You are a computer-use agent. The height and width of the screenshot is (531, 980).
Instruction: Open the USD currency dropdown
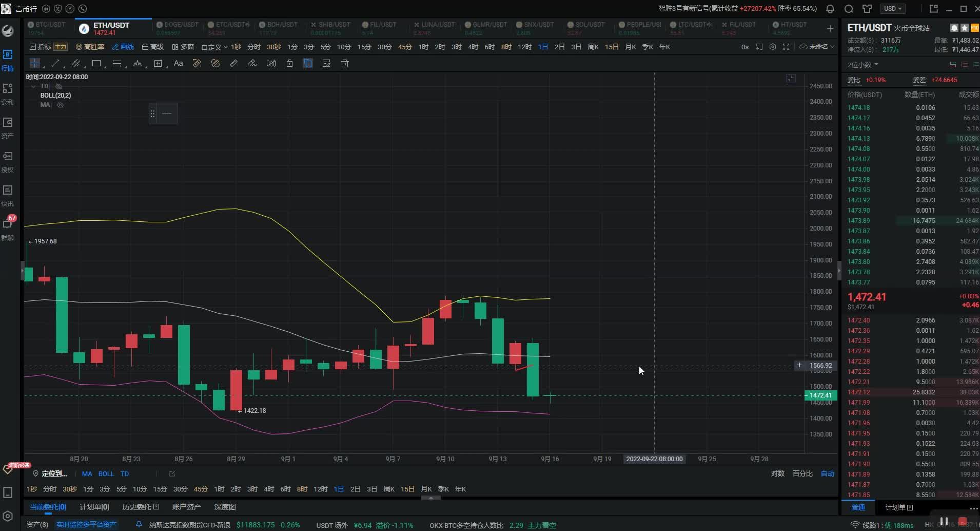click(x=893, y=9)
